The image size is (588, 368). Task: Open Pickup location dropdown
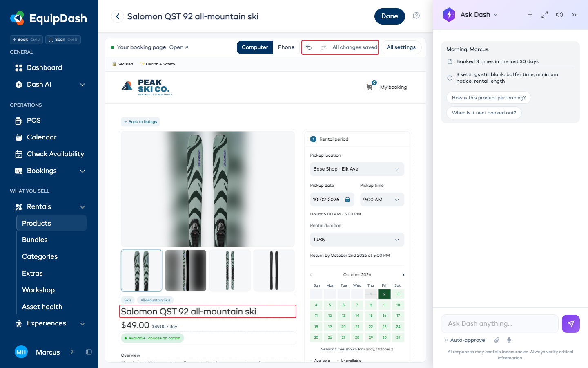click(x=357, y=169)
